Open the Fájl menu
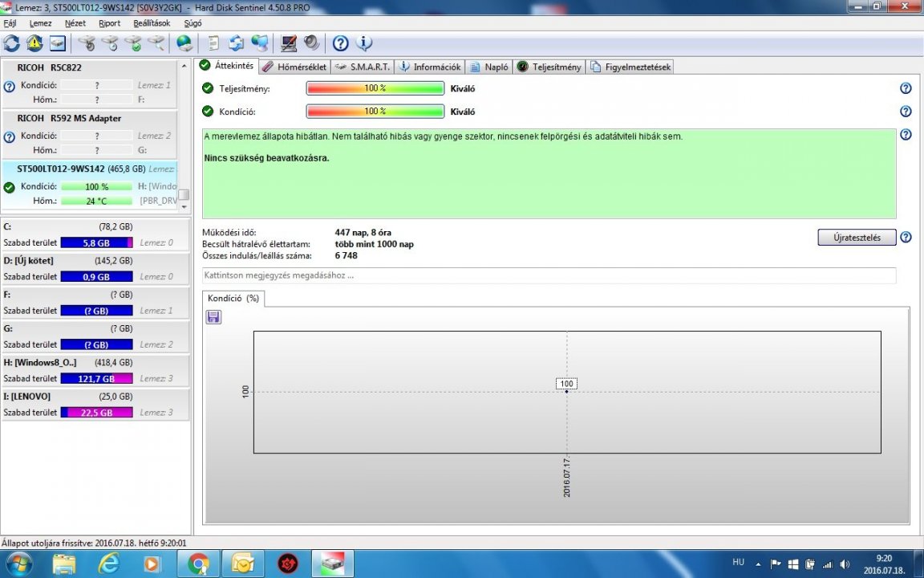The image size is (924, 578). [10, 23]
